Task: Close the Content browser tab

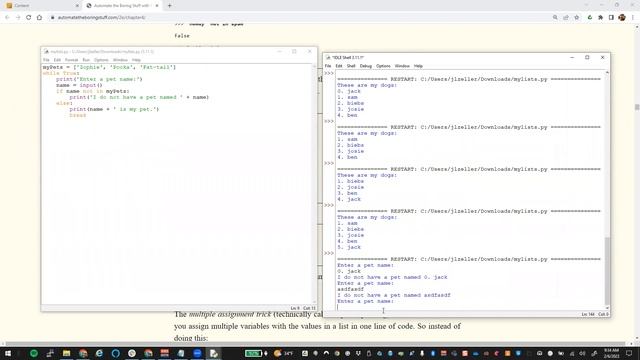Action: coord(77,6)
